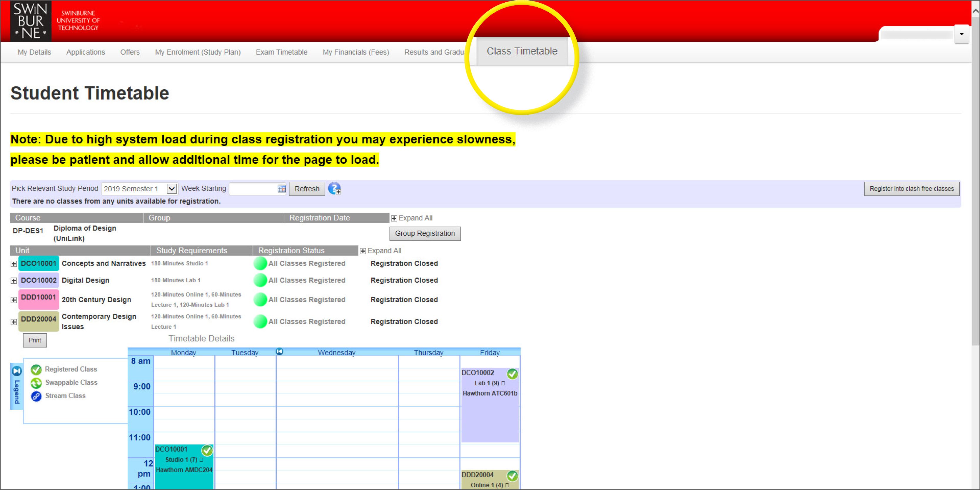
Task: Switch to the Class Timetable tab
Action: pyautogui.click(x=522, y=51)
